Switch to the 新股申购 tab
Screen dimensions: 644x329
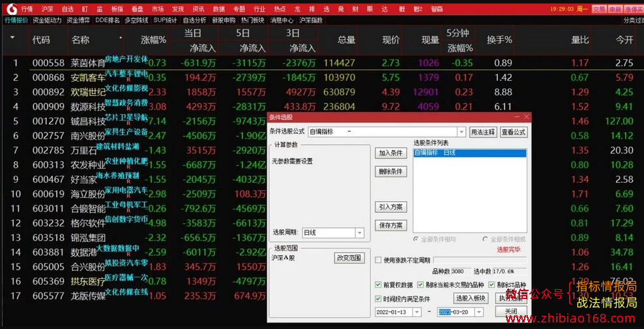pyautogui.click(x=224, y=20)
